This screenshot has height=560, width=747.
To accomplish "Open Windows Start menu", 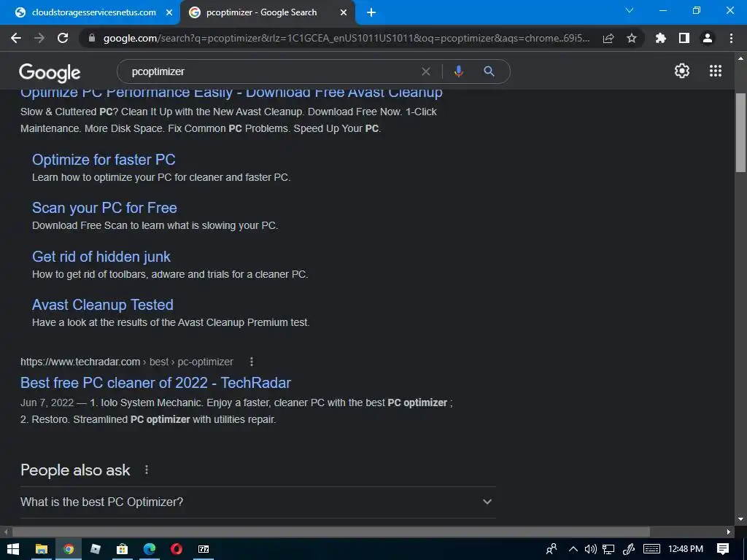I will point(13,549).
